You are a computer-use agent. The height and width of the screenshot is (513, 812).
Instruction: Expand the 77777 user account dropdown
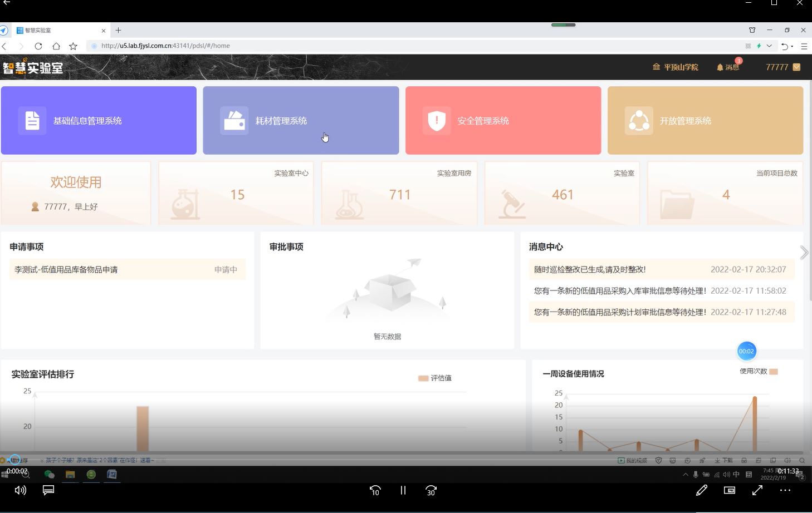782,67
